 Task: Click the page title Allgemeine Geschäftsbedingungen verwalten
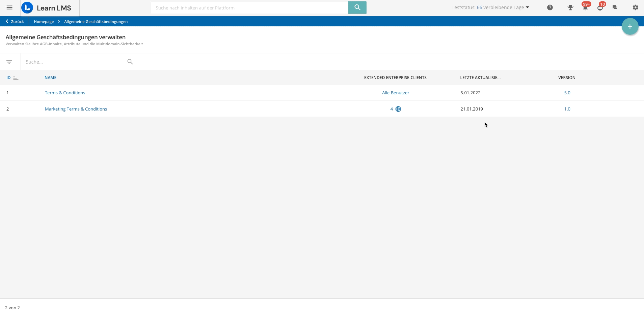65,37
